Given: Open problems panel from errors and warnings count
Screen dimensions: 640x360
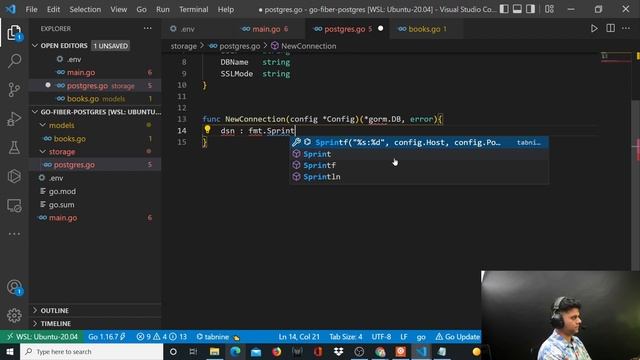Looking at the screenshot, I should tap(162, 337).
